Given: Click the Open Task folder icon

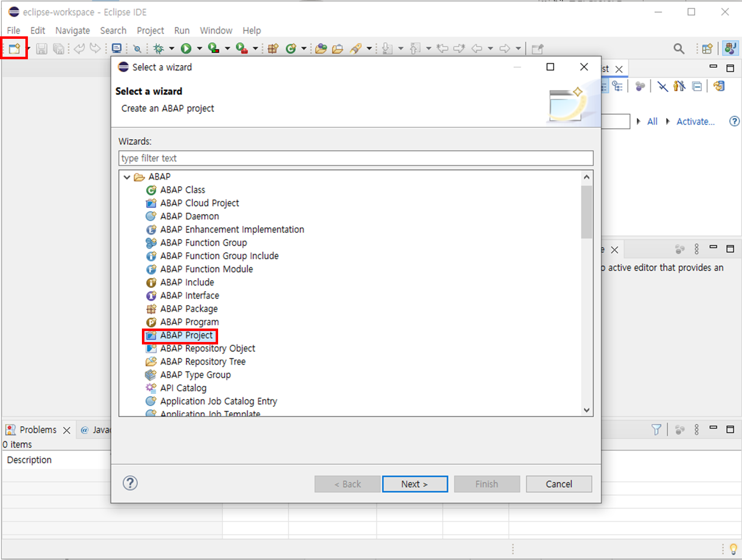Looking at the screenshot, I should (338, 48).
